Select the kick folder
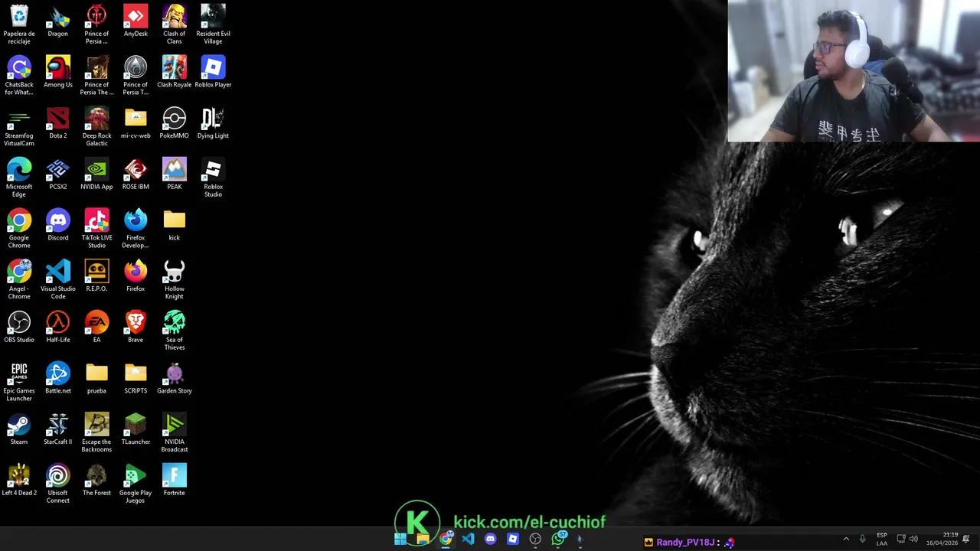The height and width of the screenshot is (551, 980). (x=175, y=225)
